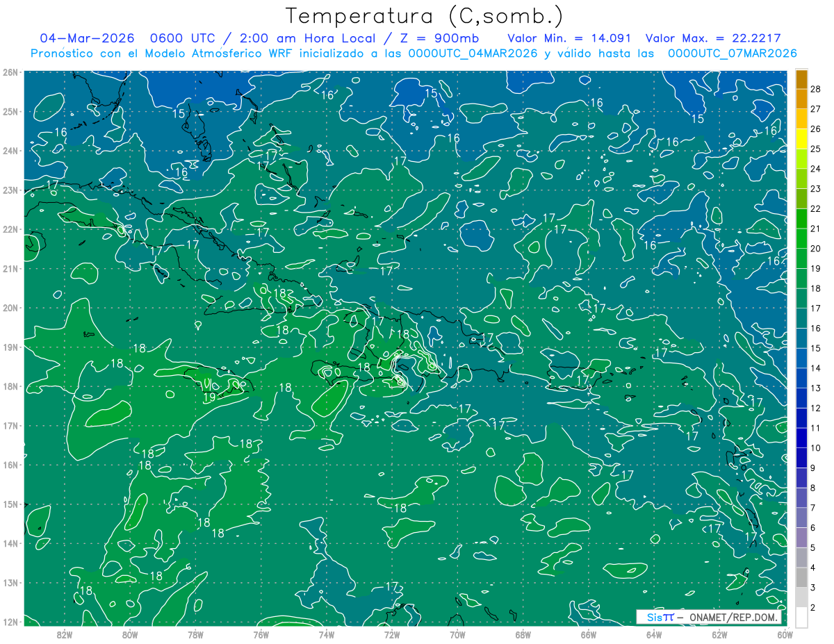Click legend value '10' on the color scale

(x=816, y=448)
